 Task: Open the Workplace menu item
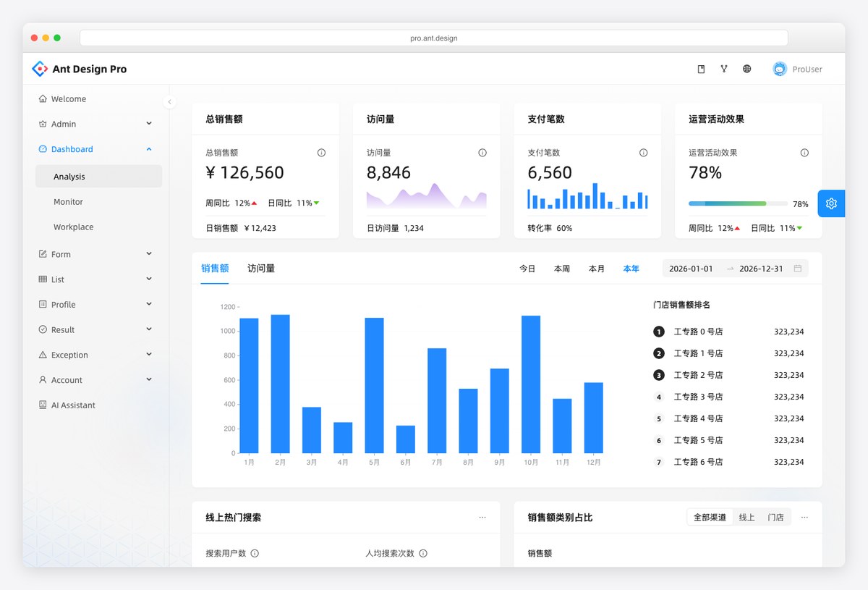[98, 227]
